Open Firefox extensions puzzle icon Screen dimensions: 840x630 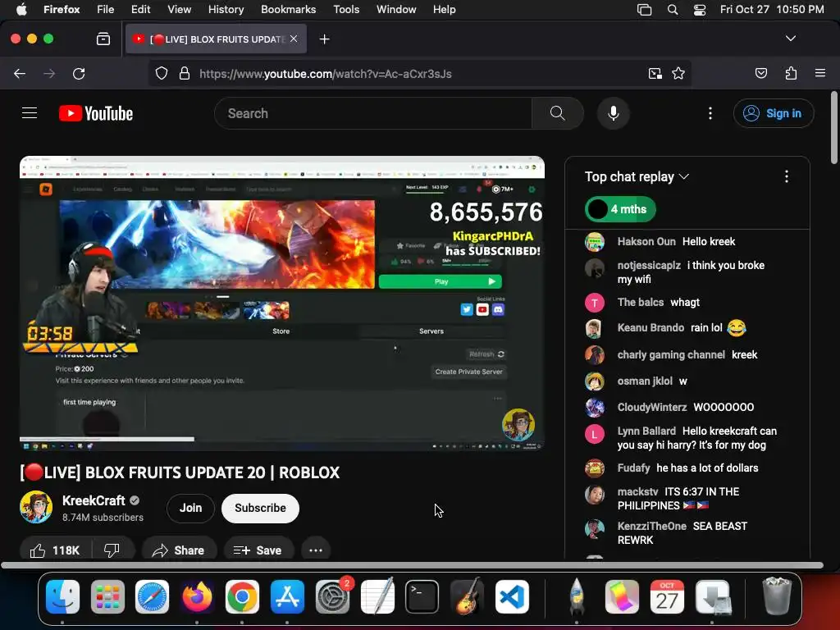click(x=791, y=73)
